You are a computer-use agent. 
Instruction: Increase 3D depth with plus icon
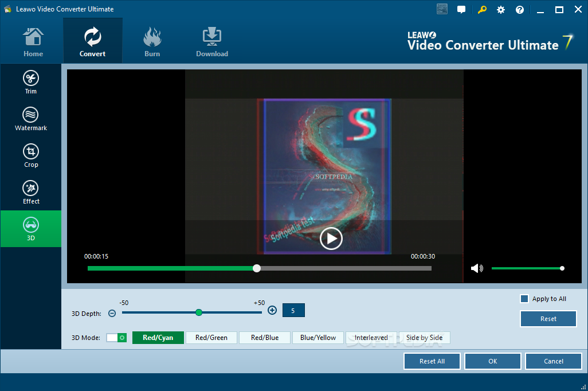click(x=272, y=310)
